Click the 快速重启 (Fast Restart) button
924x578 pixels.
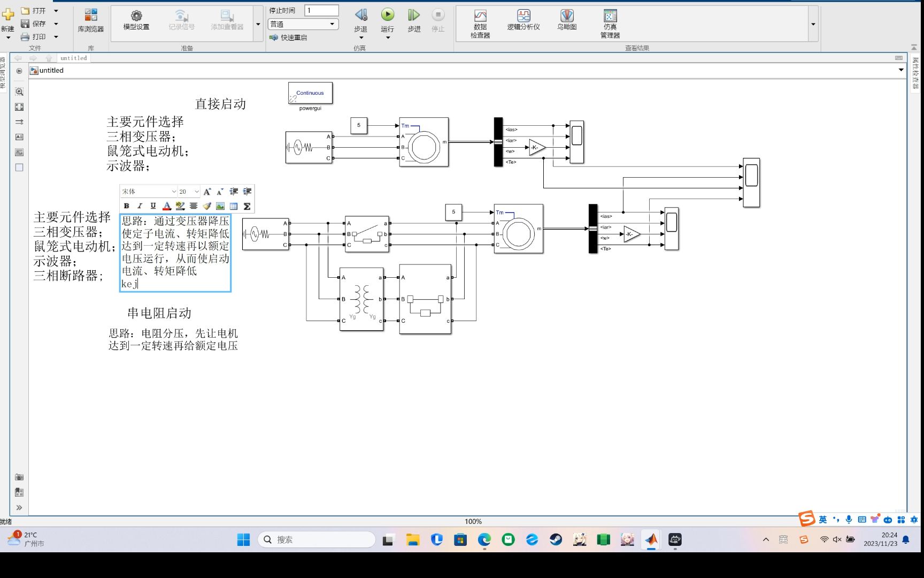click(289, 37)
